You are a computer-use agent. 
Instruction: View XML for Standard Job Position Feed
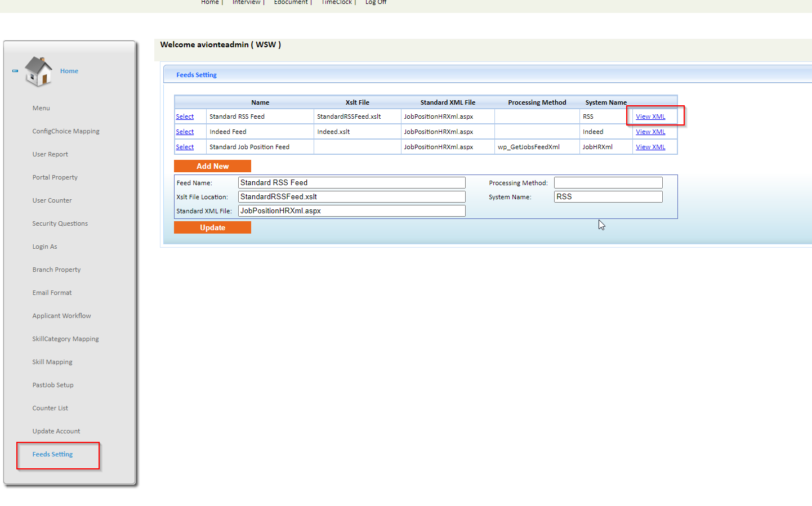[x=650, y=146]
